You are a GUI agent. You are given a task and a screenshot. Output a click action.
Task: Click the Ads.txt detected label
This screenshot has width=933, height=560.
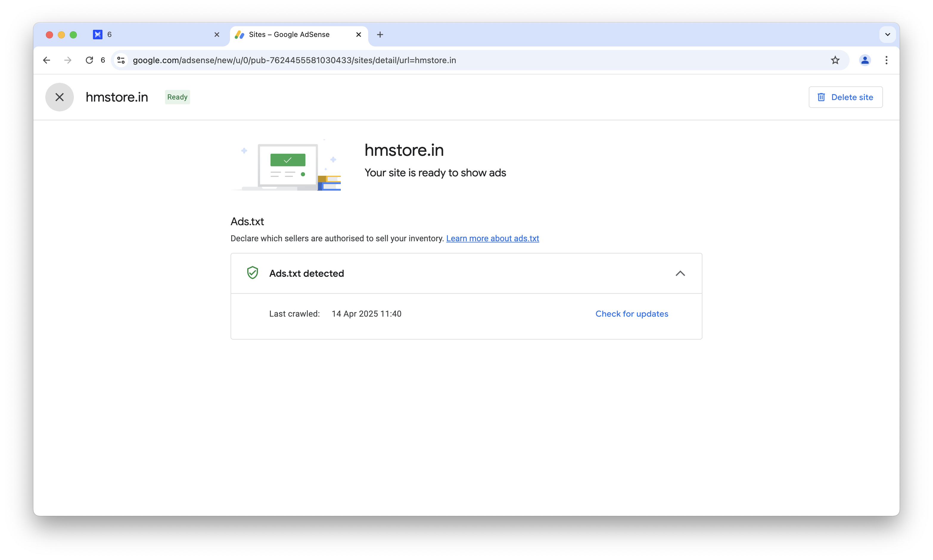306,273
